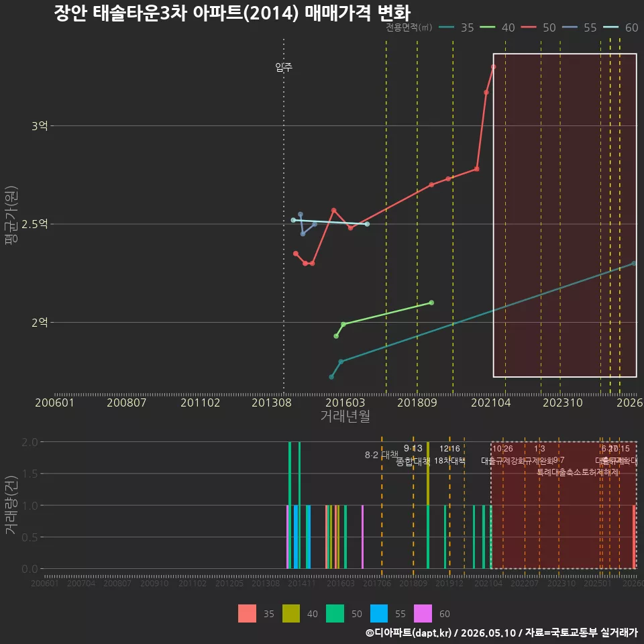Click '201411' on the volume chart axis
644x644 pixels.
point(301,583)
